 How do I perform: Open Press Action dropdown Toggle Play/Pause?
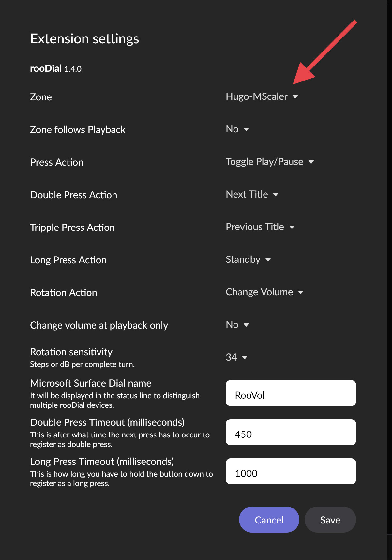[x=269, y=162]
